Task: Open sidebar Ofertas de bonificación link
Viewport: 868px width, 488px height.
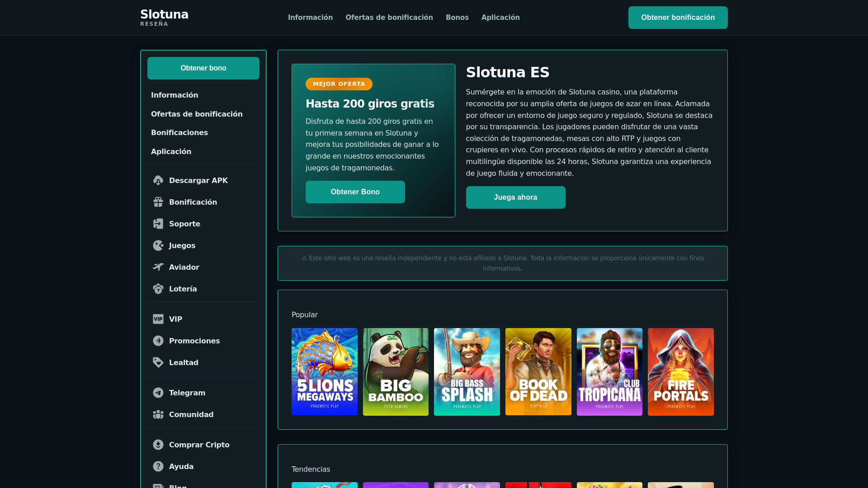Action: coord(197,114)
